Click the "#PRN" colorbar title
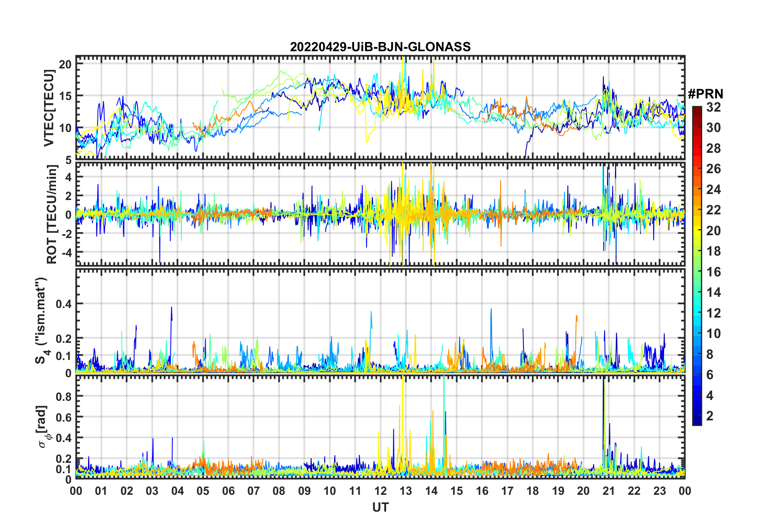The image size is (761, 532). (705, 94)
